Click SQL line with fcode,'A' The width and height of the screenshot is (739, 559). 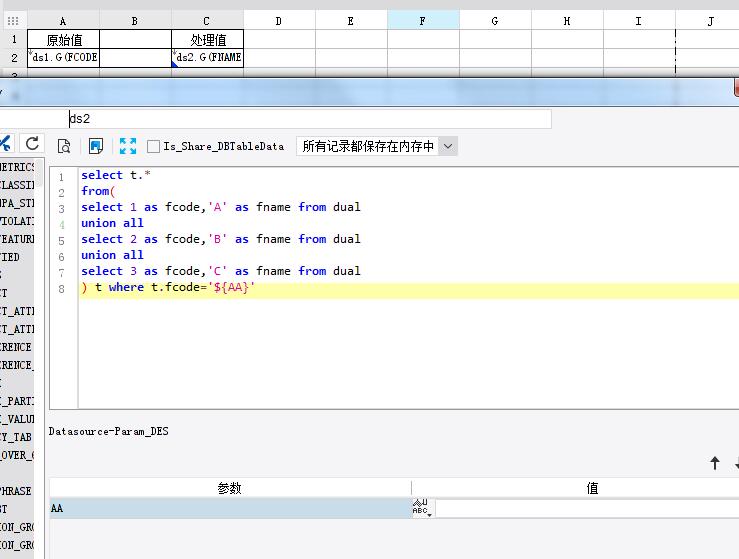(221, 207)
